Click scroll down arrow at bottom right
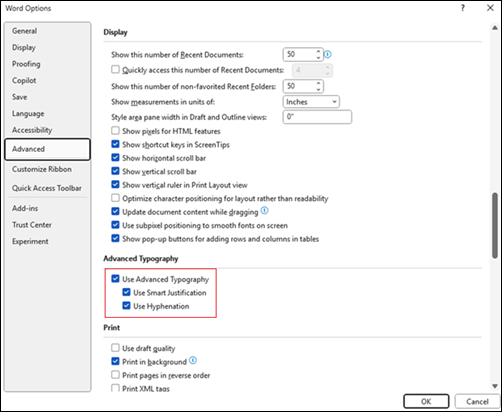Image resolution: width=502 pixels, height=412 pixels. (495, 386)
